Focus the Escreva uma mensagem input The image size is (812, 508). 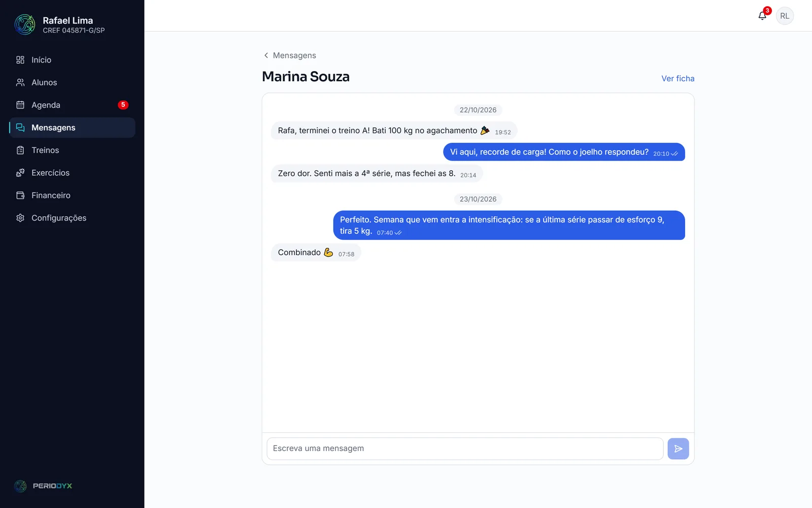coord(465,449)
